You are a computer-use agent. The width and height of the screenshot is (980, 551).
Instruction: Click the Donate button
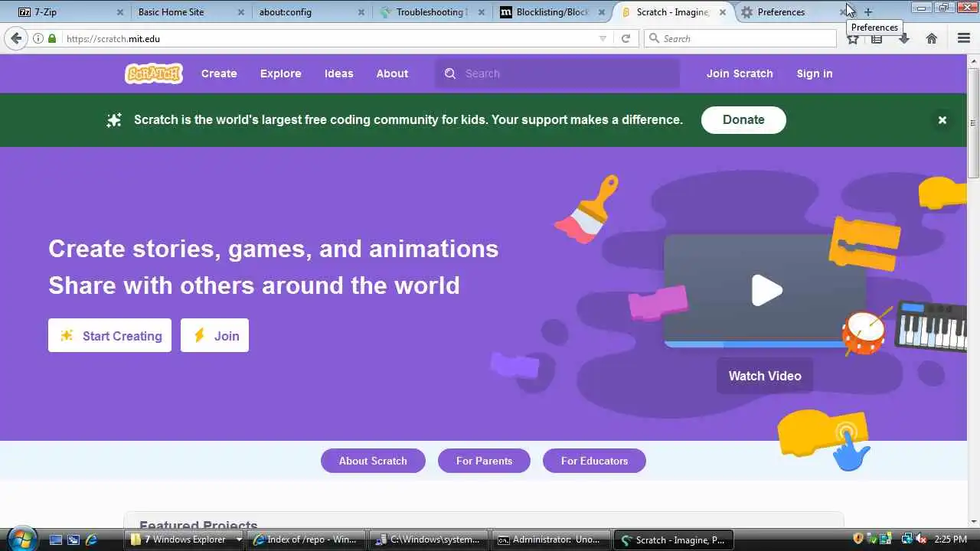point(743,120)
